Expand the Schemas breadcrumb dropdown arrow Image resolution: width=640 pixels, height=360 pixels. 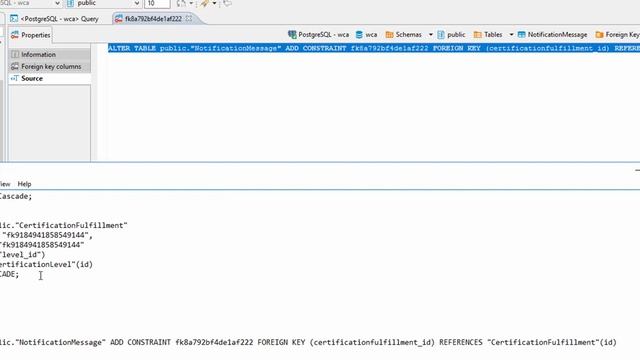[x=431, y=35]
